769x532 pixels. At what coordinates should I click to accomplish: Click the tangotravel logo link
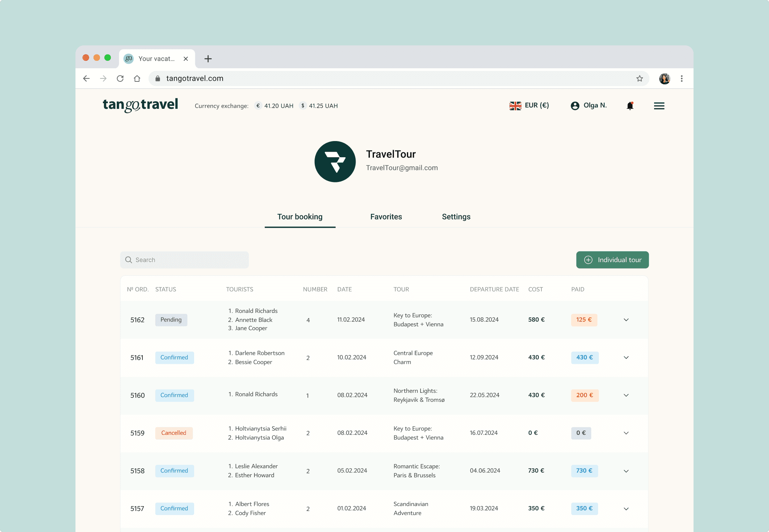click(140, 105)
